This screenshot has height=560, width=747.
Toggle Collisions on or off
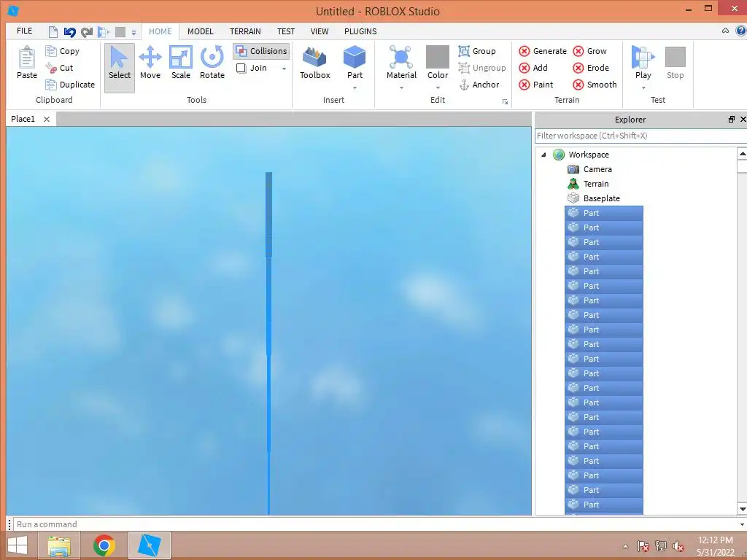262,51
